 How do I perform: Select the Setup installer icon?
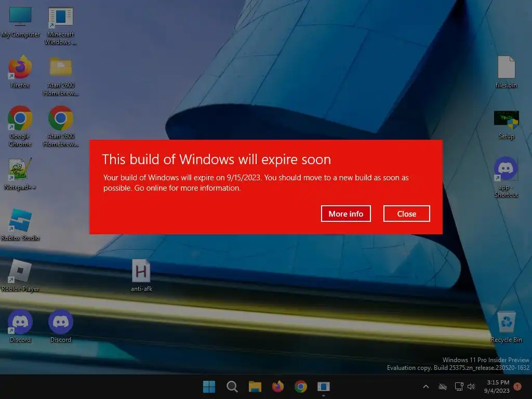(x=506, y=125)
